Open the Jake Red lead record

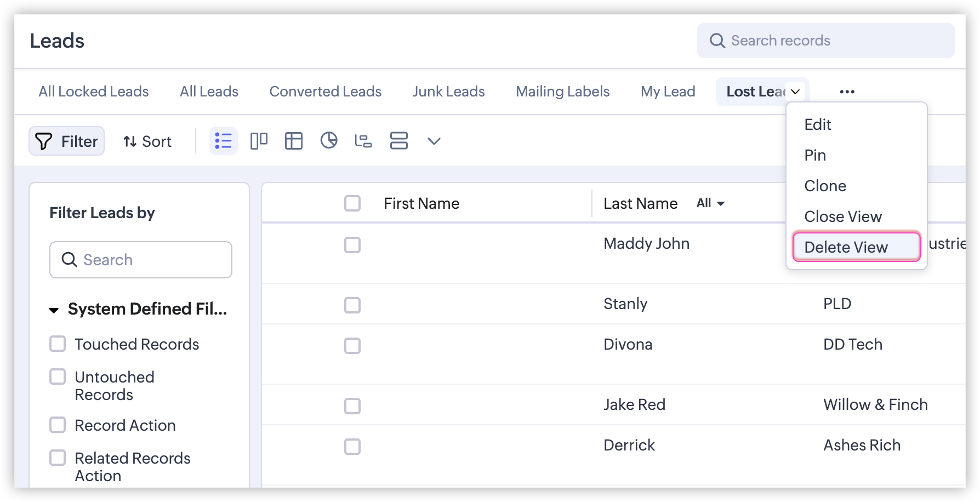pos(634,404)
